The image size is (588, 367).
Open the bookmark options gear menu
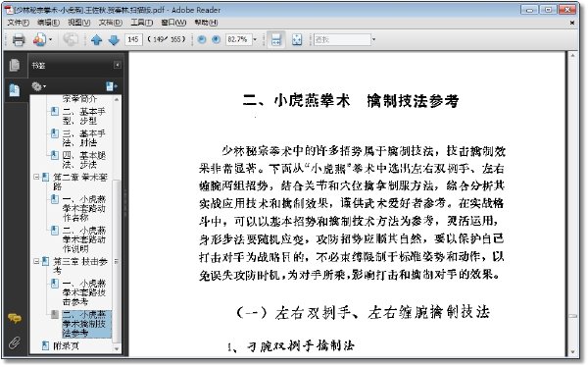point(38,86)
